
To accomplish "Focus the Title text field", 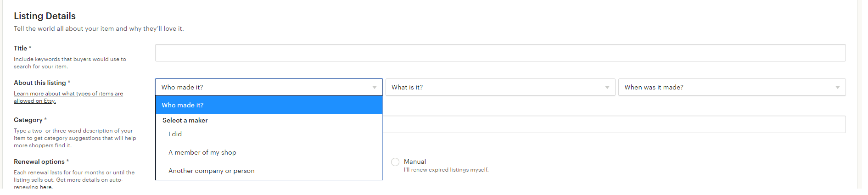I will click(500, 53).
